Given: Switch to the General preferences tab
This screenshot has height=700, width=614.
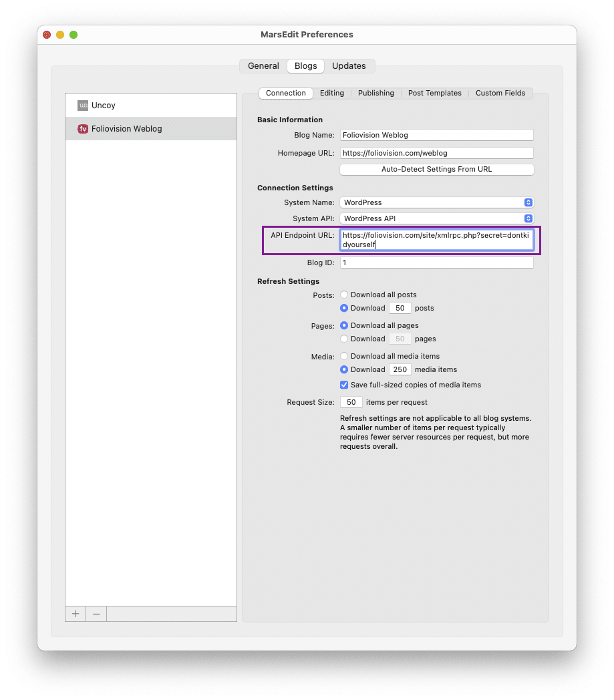Looking at the screenshot, I should [263, 66].
